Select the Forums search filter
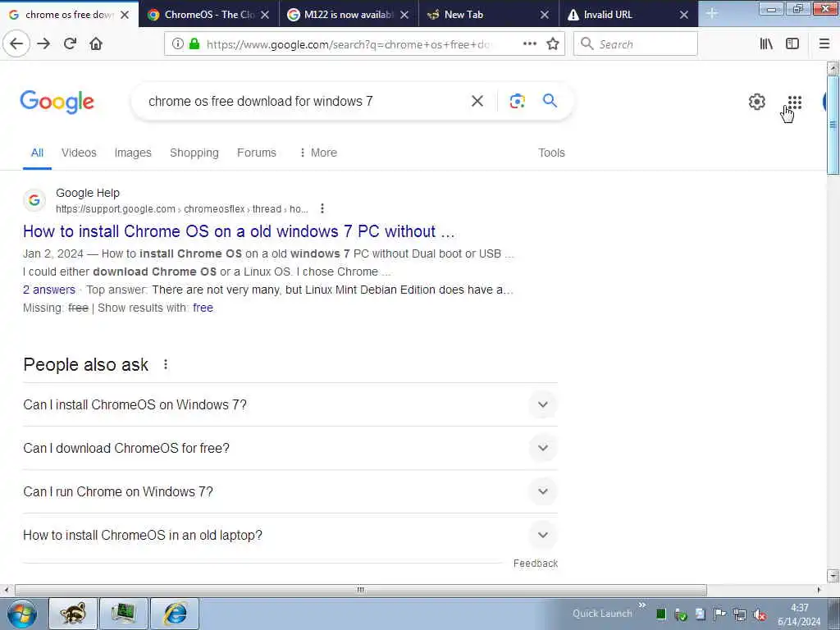840x630 pixels. (257, 153)
